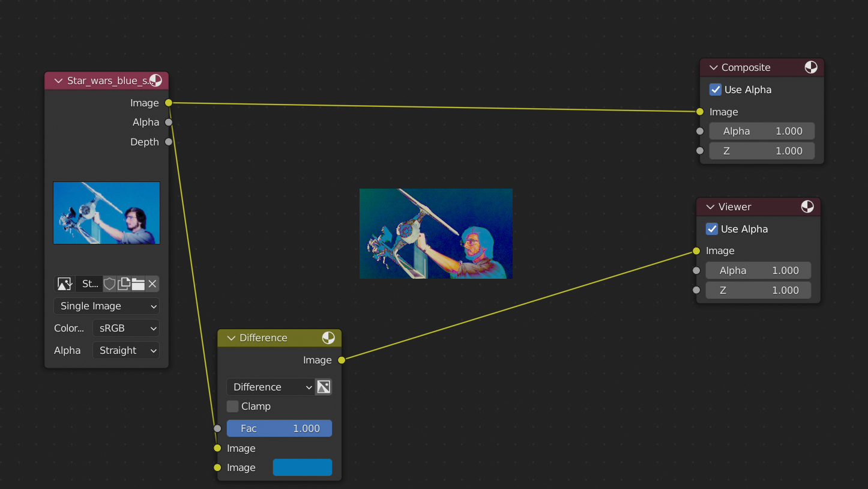The width and height of the screenshot is (868, 489).
Task: Click the image browse icon in the image node
Action: 64,284
